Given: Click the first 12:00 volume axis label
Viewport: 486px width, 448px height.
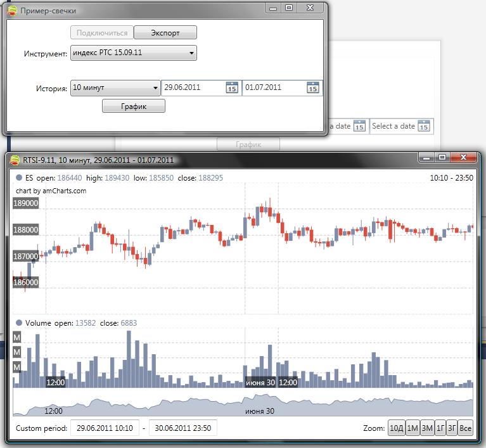Looking at the screenshot, I should pyautogui.click(x=56, y=383).
